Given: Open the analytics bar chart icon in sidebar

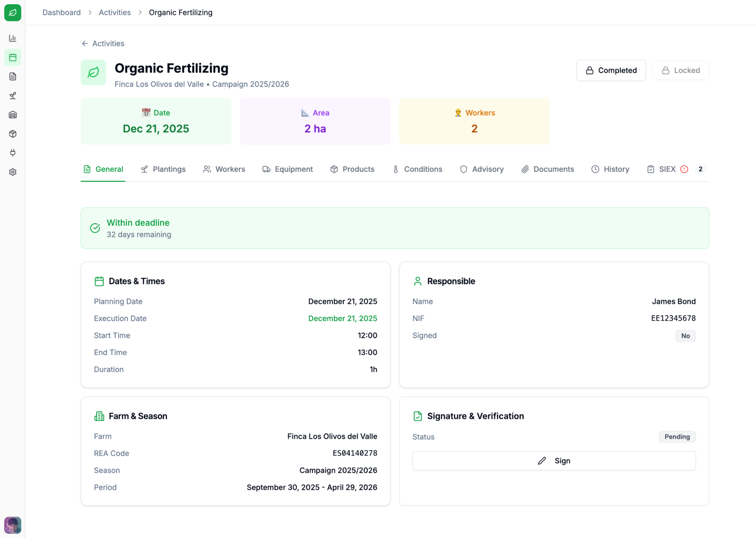Looking at the screenshot, I should click(13, 38).
